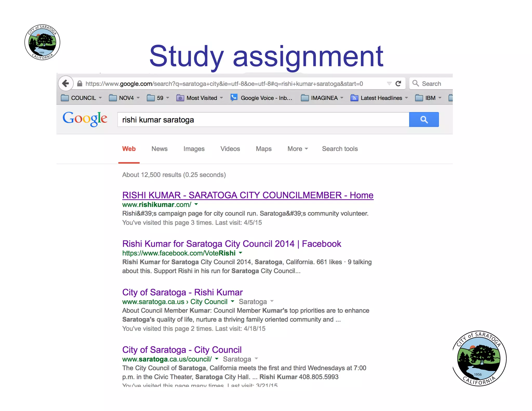The height and width of the screenshot is (411, 532).
Task: Expand options arrow next to facebook.com/VoteRishi
Action: coord(241,253)
